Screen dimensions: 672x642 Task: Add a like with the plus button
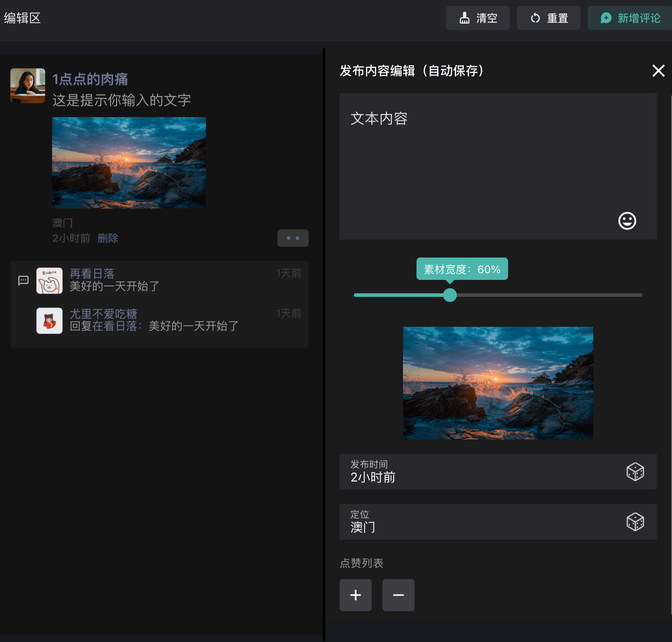(356, 595)
